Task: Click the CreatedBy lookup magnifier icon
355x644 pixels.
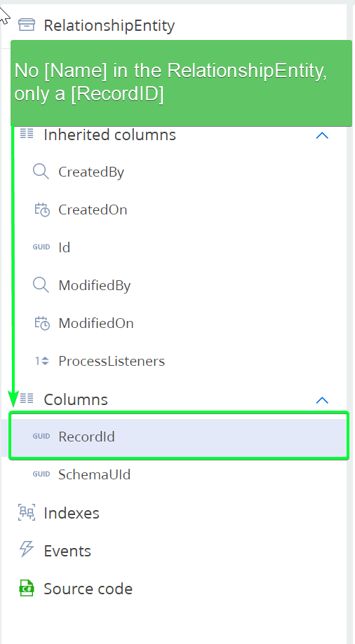Action: [x=41, y=171]
